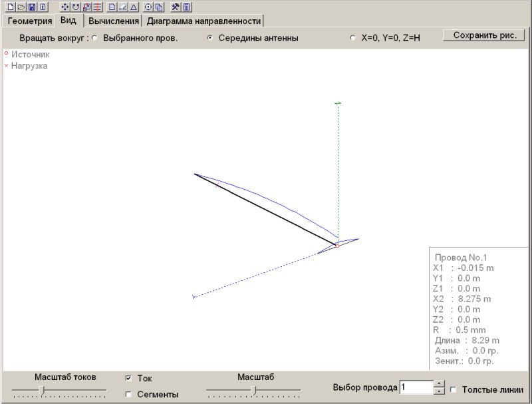The height and width of the screenshot is (404, 532).
Task: Click the Save floppy disk icon
Action: coord(31,7)
